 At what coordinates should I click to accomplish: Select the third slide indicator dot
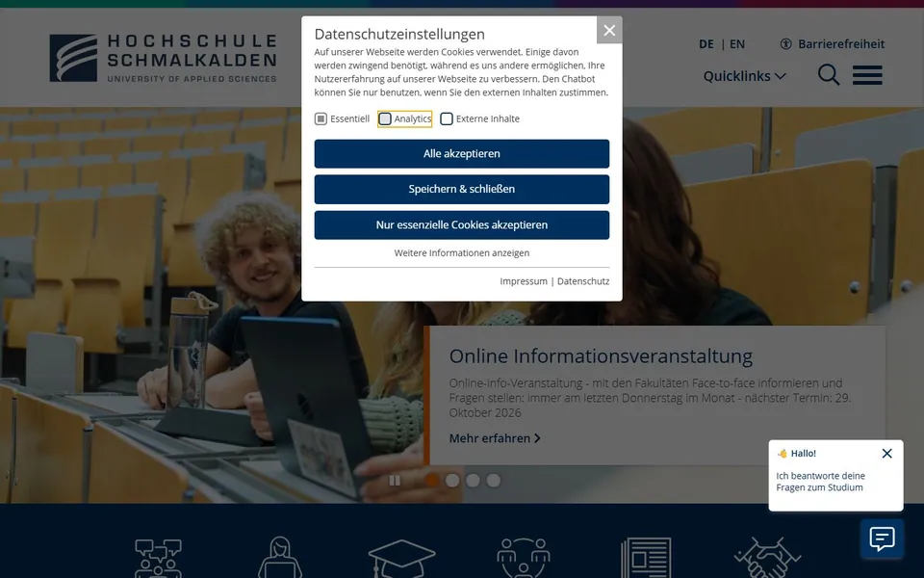pyautogui.click(x=474, y=481)
